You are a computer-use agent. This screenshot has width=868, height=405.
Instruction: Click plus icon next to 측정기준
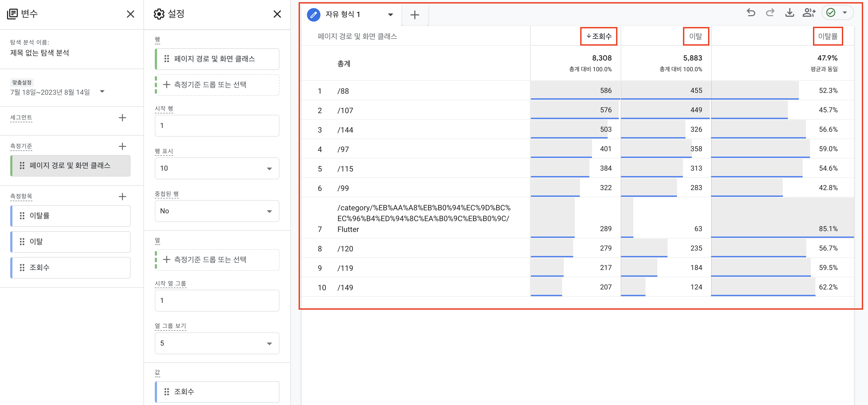(x=122, y=146)
